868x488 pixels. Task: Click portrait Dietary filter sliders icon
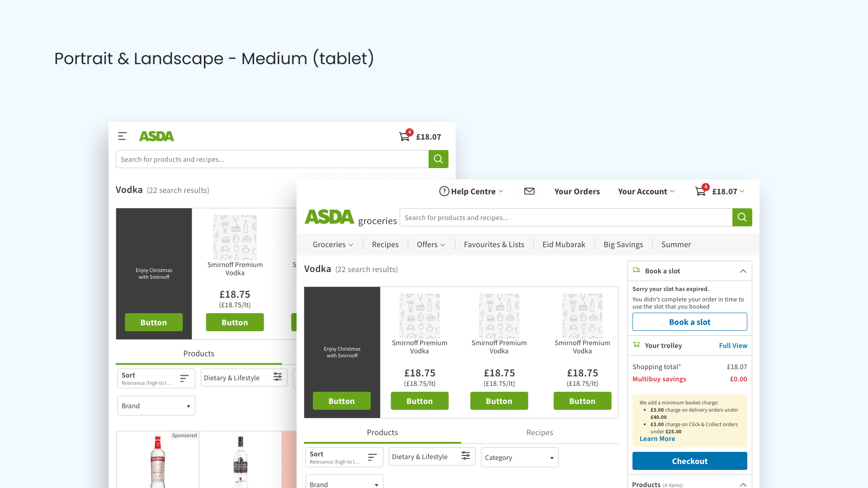(x=278, y=377)
